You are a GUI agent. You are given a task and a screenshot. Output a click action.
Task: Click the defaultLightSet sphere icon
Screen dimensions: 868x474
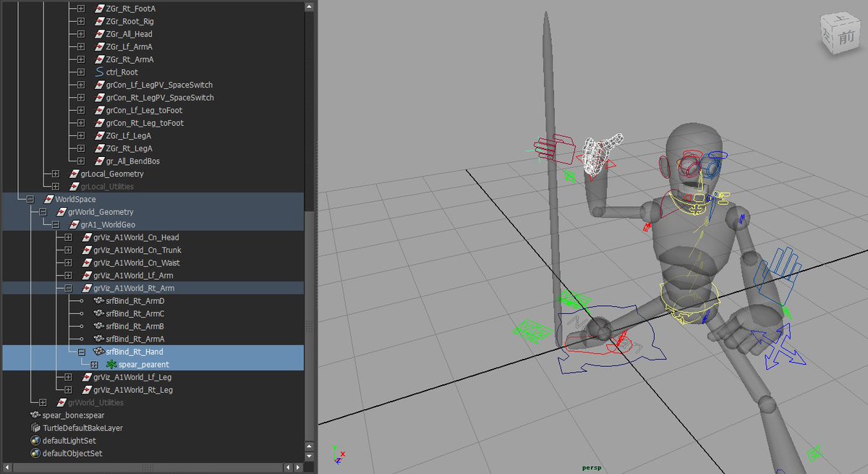[35, 441]
